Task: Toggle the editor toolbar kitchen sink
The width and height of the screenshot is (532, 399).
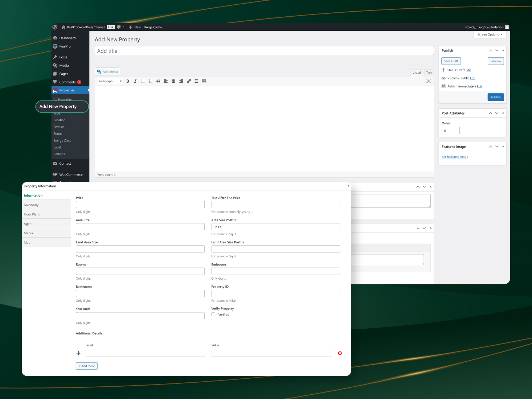Action: coord(204,81)
